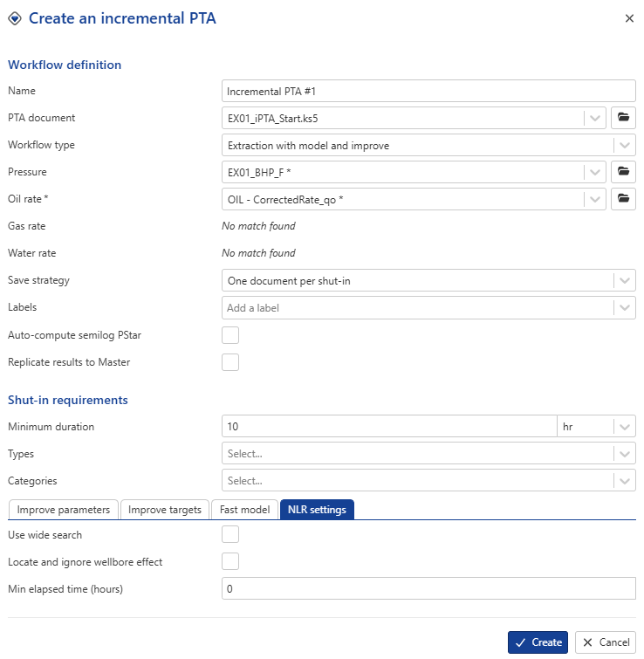
Task: Close the dialog with the X icon
Action: [629, 18]
